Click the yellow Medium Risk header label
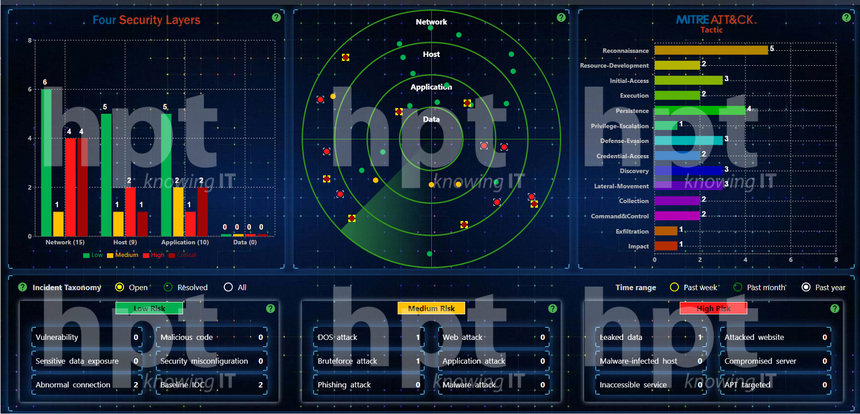 [432, 309]
